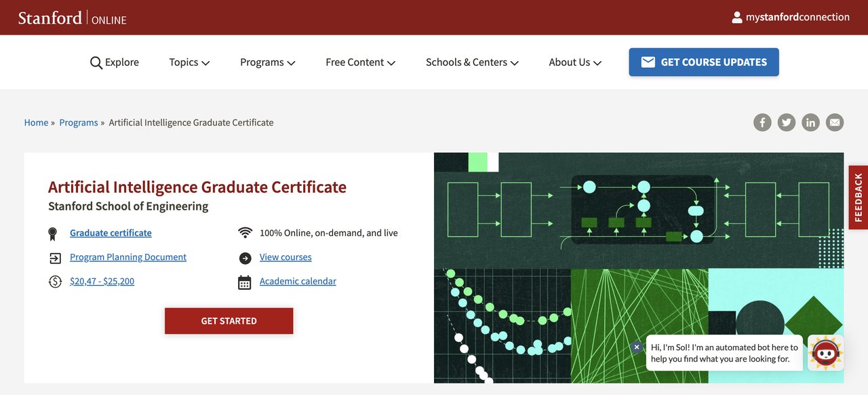The image size is (868, 395).
Task: Expand the Programs menu
Action: pyautogui.click(x=268, y=62)
